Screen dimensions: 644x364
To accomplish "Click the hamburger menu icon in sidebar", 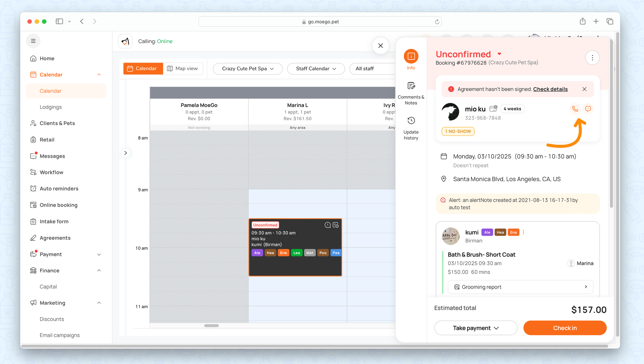I will [x=33, y=41].
